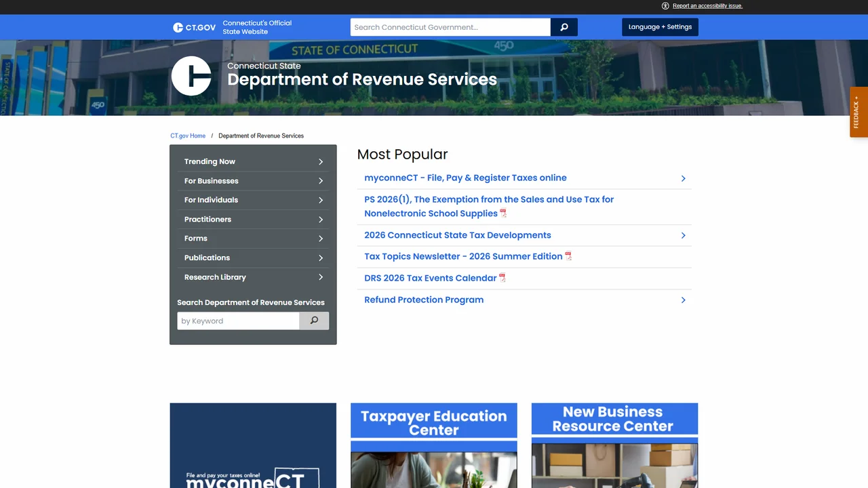Click the Connecticut search magnifier button
The image size is (868, 488).
tap(564, 27)
